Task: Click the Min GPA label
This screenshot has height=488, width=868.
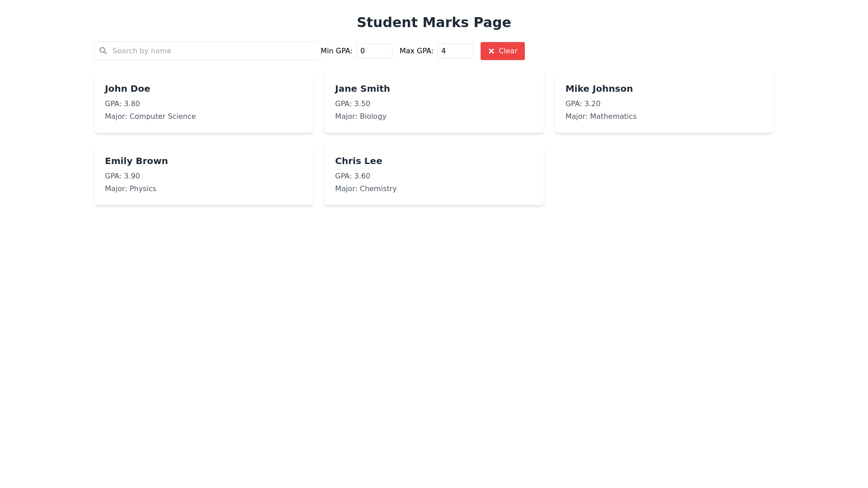Action: point(336,51)
